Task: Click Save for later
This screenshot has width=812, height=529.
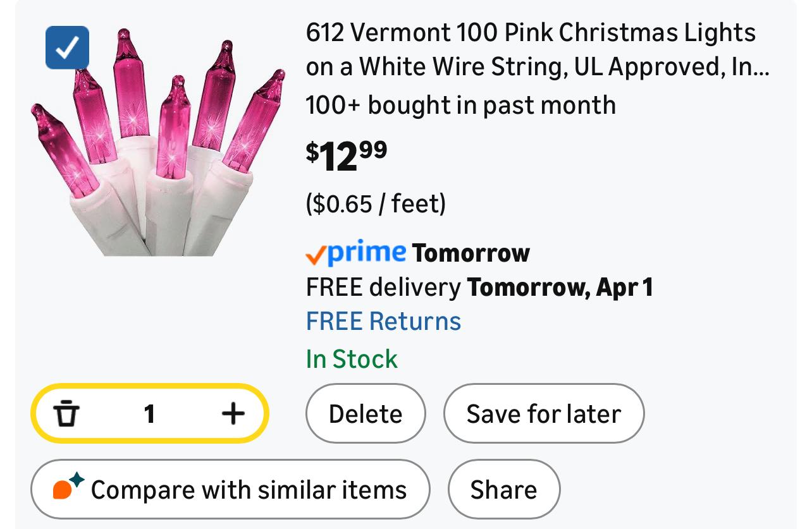Action: pyautogui.click(x=544, y=414)
